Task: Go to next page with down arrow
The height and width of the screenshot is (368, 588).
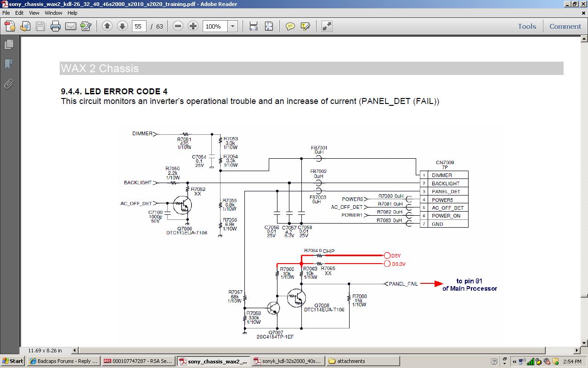Action: pyautogui.click(x=122, y=26)
